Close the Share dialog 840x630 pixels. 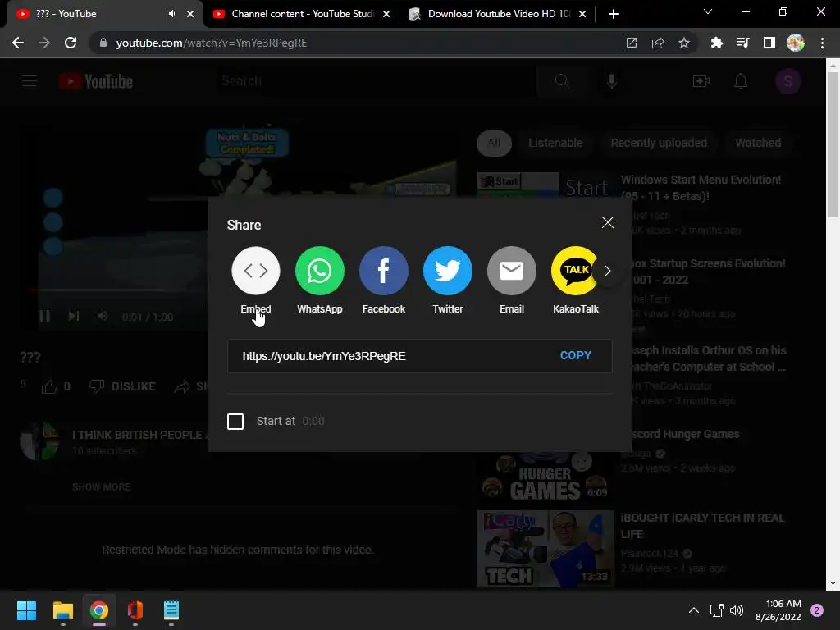(x=608, y=222)
